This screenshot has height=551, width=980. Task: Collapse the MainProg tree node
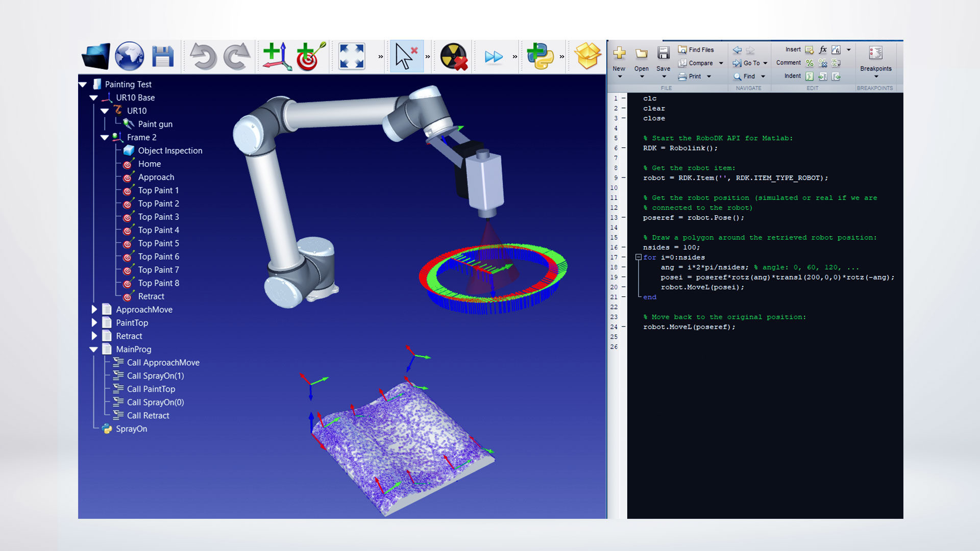click(93, 349)
